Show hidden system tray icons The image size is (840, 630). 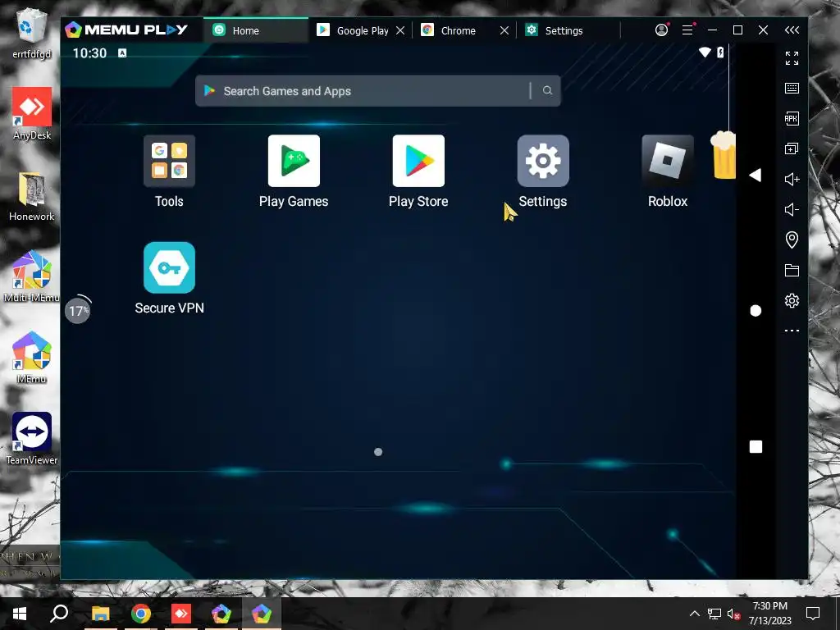694,614
